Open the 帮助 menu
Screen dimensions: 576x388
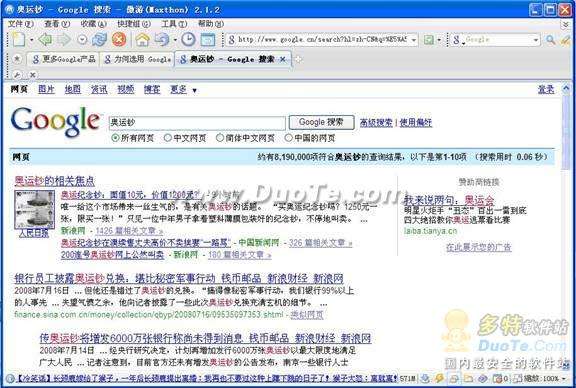tap(210, 24)
